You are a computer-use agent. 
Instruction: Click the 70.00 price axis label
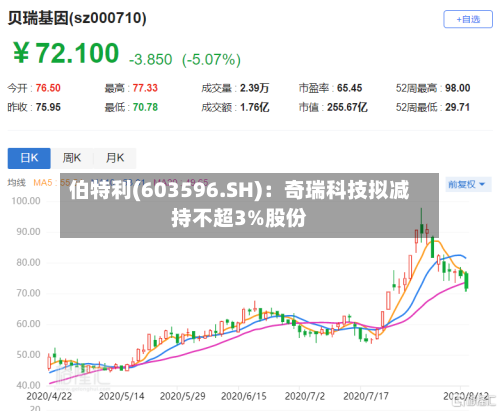click(x=28, y=293)
